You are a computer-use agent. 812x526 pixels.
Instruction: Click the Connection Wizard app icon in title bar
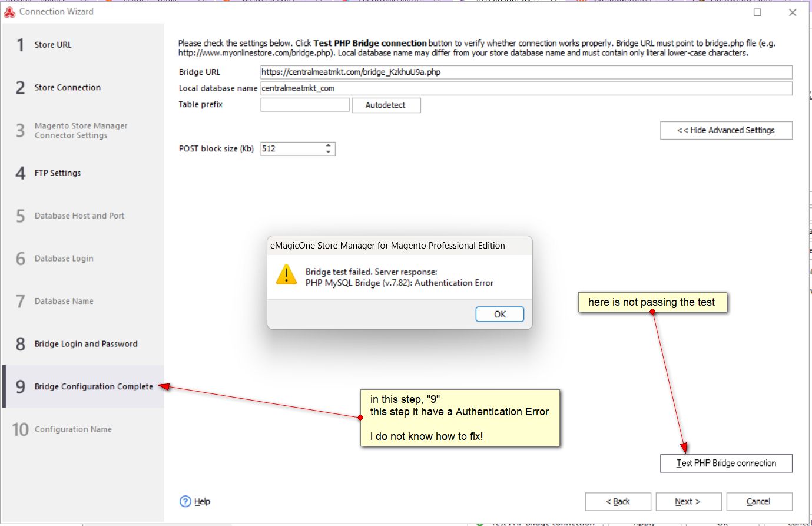(9, 12)
